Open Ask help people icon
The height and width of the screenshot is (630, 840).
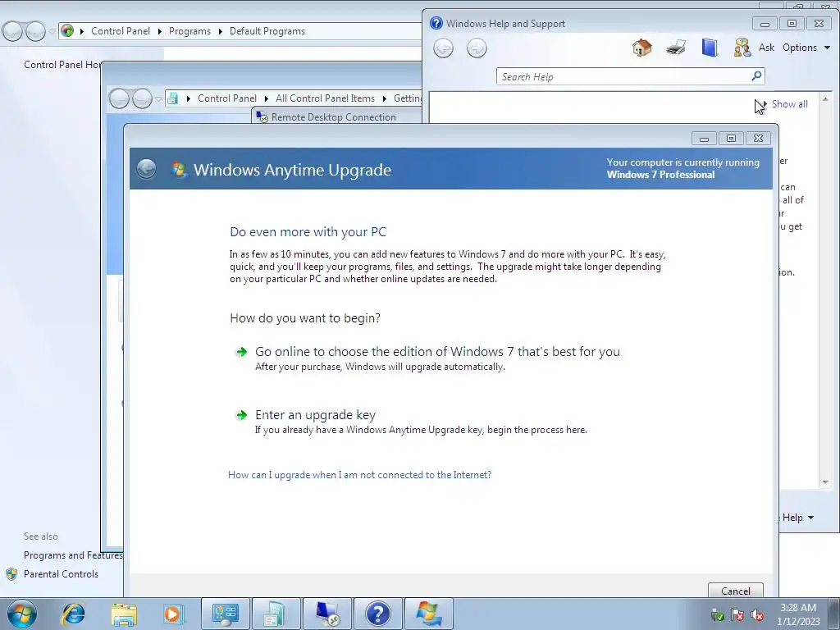click(x=742, y=48)
